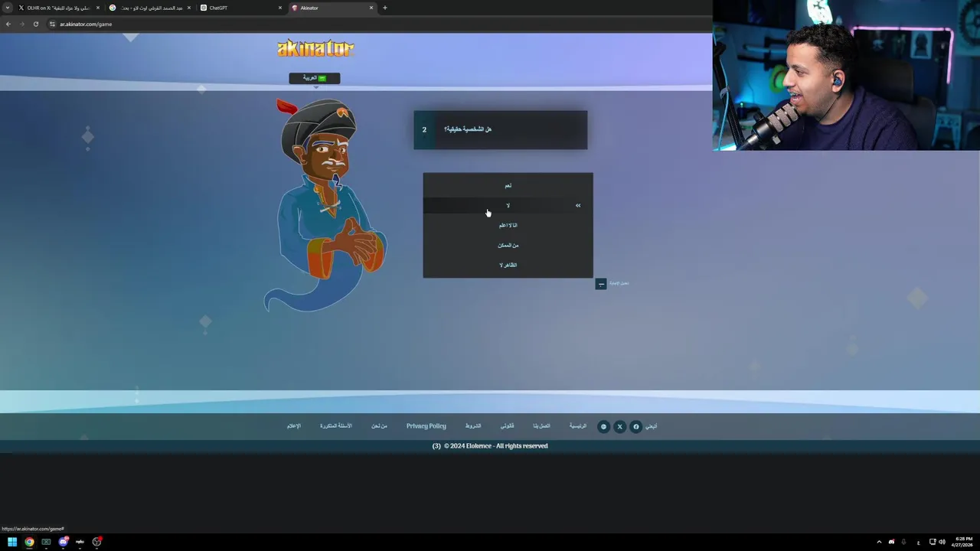Open the من نحن footer link
The width and height of the screenshot is (980, 551).
coord(379,425)
